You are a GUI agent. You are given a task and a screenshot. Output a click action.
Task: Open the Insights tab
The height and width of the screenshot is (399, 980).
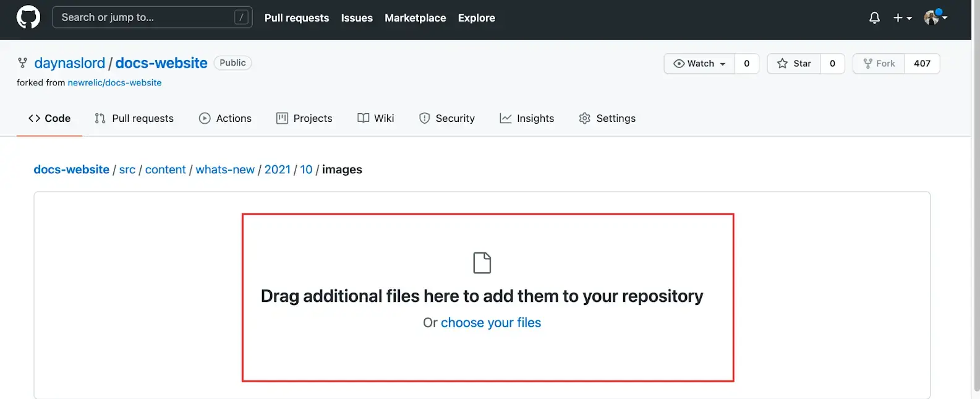[527, 118]
